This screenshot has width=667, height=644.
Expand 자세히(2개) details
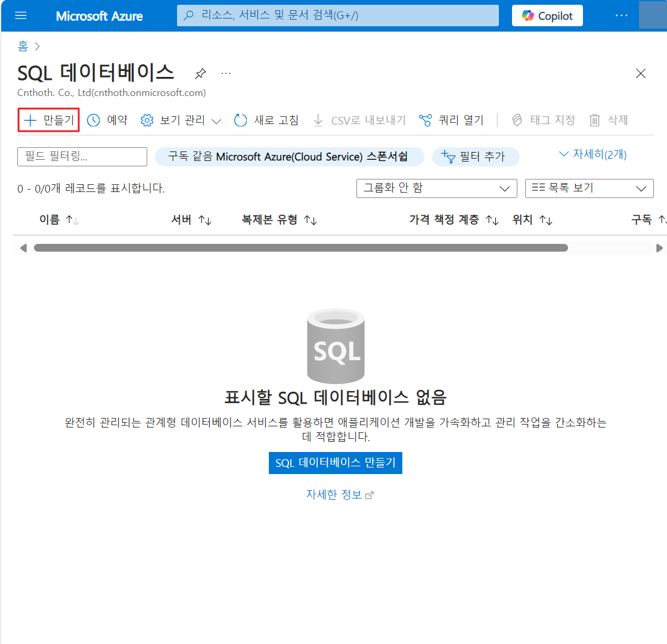click(x=592, y=154)
